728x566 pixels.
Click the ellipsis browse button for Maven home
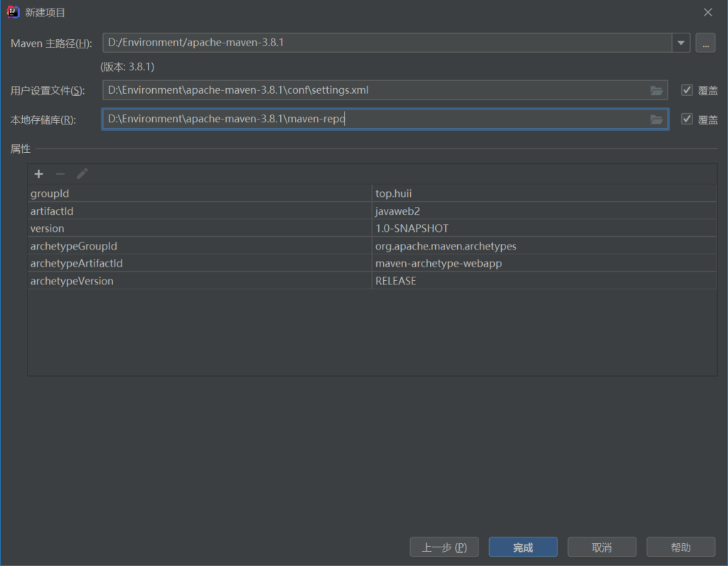click(705, 43)
